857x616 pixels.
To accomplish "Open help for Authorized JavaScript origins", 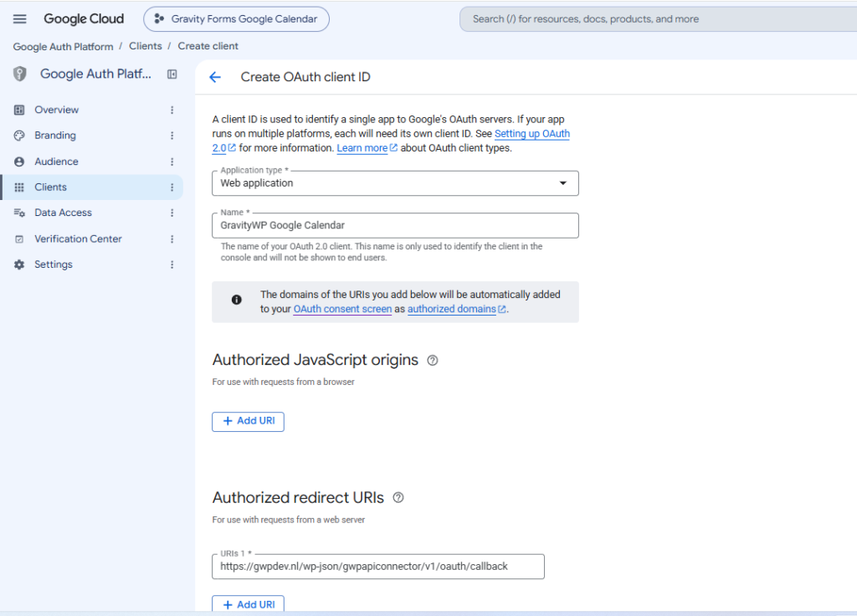I will coord(433,360).
